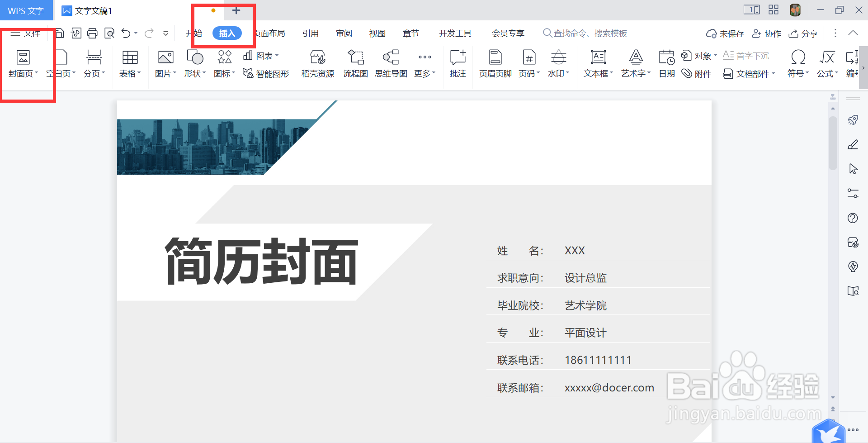Image resolution: width=868 pixels, height=443 pixels.
Task: Click the email xxxxx@docer.com text
Action: coord(609,387)
